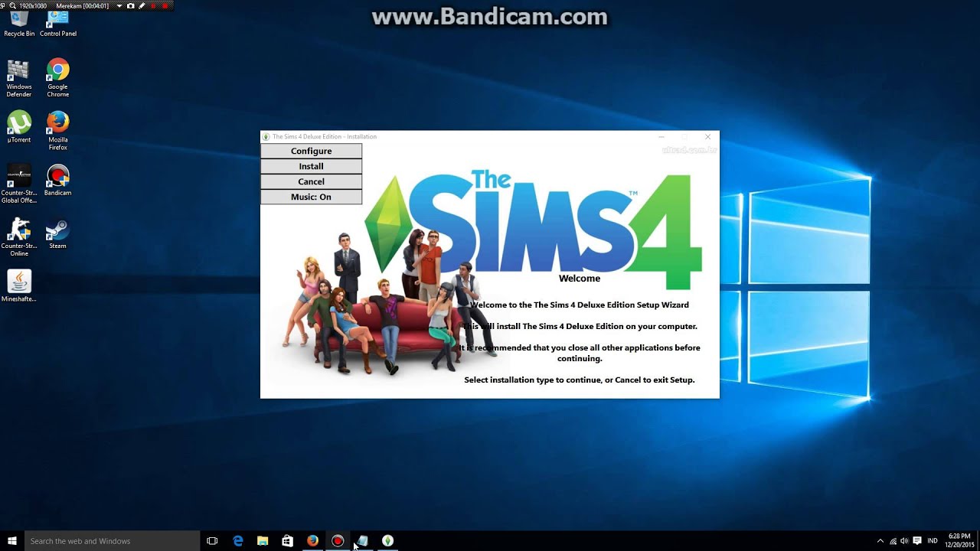Screen dimensions: 980x551
Task: Open Task View from the taskbar
Action: click(x=212, y=541)
